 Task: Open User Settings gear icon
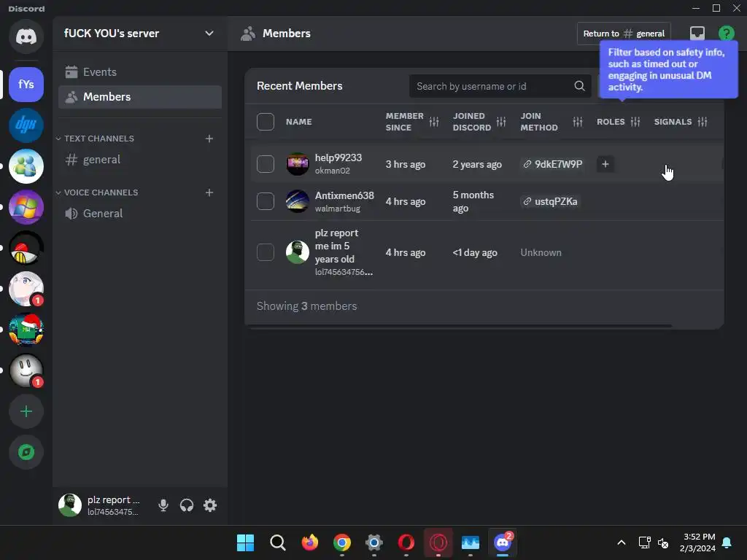click(210, 505)
